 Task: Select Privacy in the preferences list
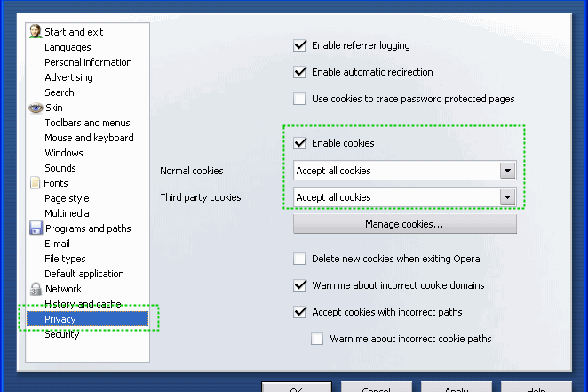click(60, 319)
